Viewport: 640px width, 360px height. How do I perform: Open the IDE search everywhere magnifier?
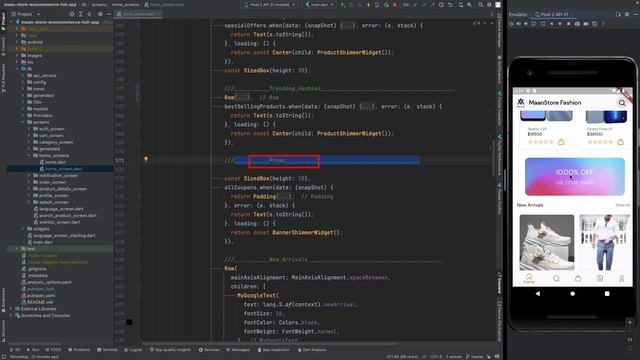coord(480,4)
